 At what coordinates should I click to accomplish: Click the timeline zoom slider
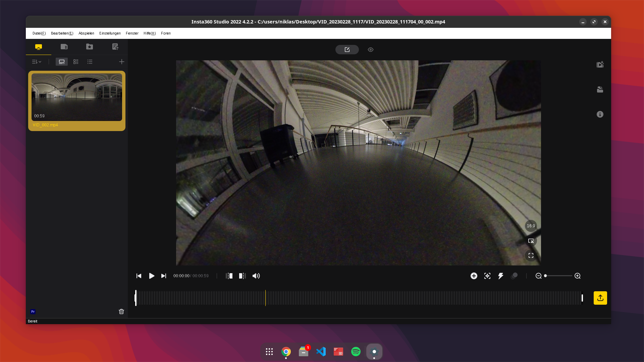558,276
